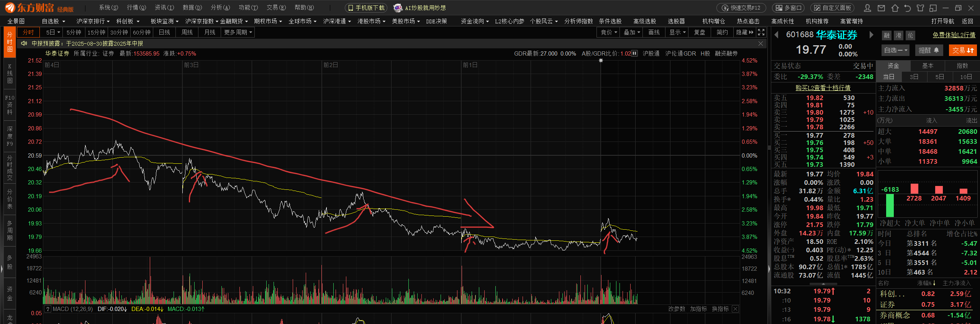Click the 东方财富 logo

(x=39, y=8)
